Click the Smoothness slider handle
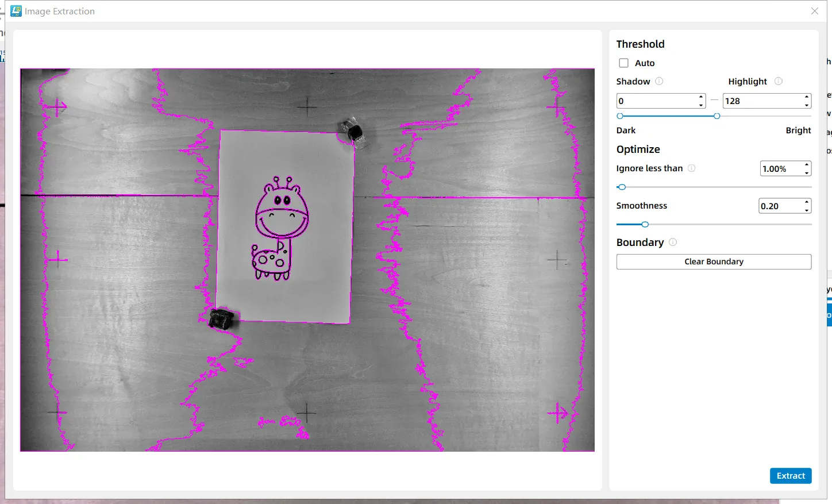The height and width of the screenshot is (504, 832). pyautogui.click(x=645, y=224)
